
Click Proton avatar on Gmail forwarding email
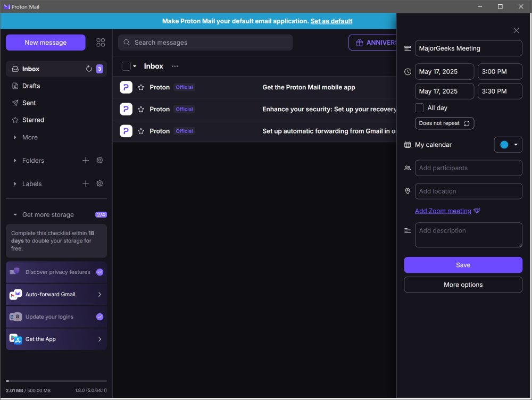click(x=126, y=131)
